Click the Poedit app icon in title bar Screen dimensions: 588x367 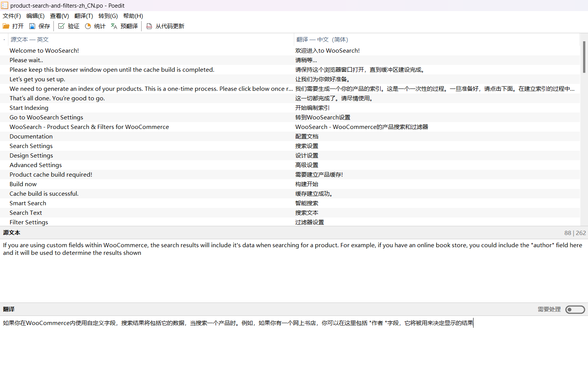tap(5, 5)
